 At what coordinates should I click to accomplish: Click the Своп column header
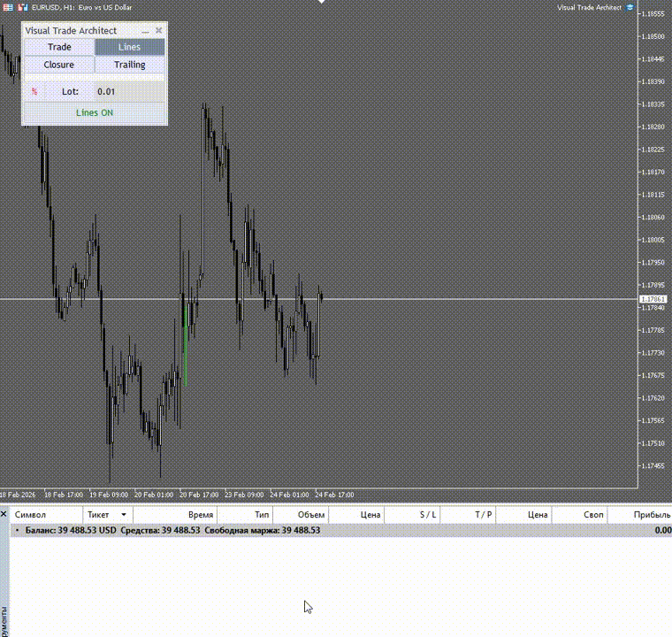(579, 515)
